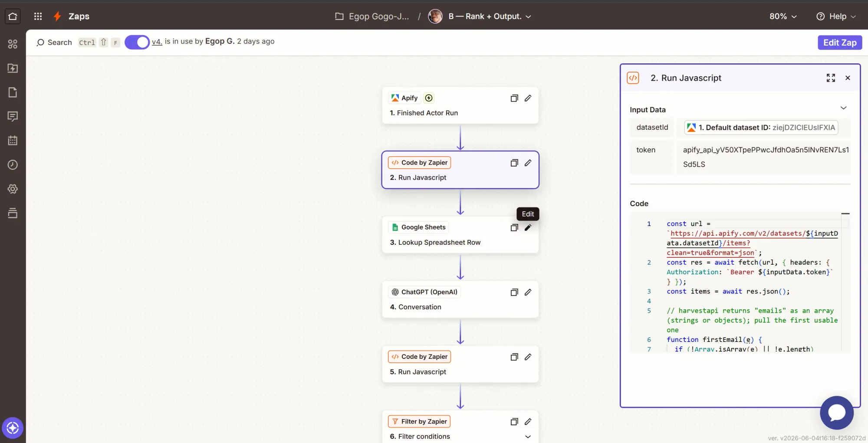Click the user avatar in the header
This screenshot has width=868, height=443.
click(x=435, y=16)
